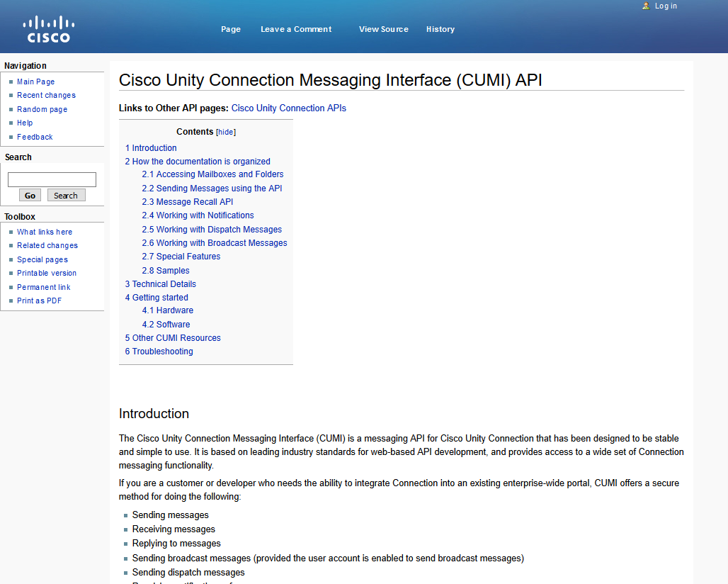Viewport: 728px width, 584px height.
Task: Click the 'Receiving messages' bullet item
Action: pos(174,529)
